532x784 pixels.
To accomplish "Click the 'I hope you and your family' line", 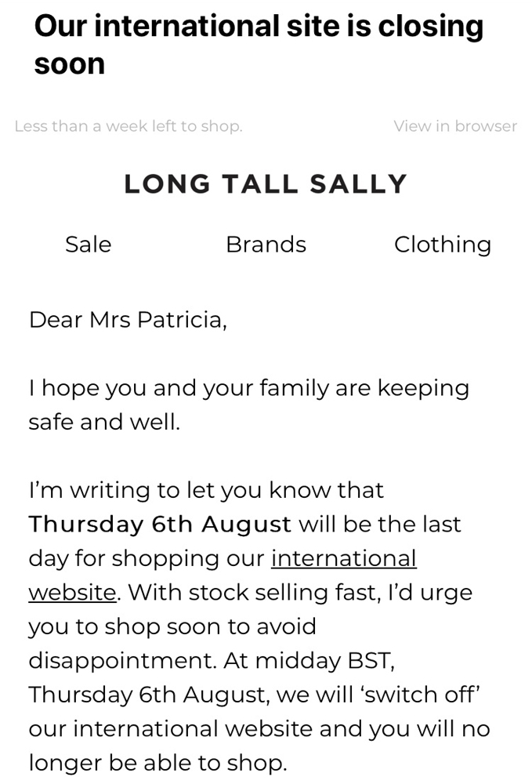I will coord(249,389).
